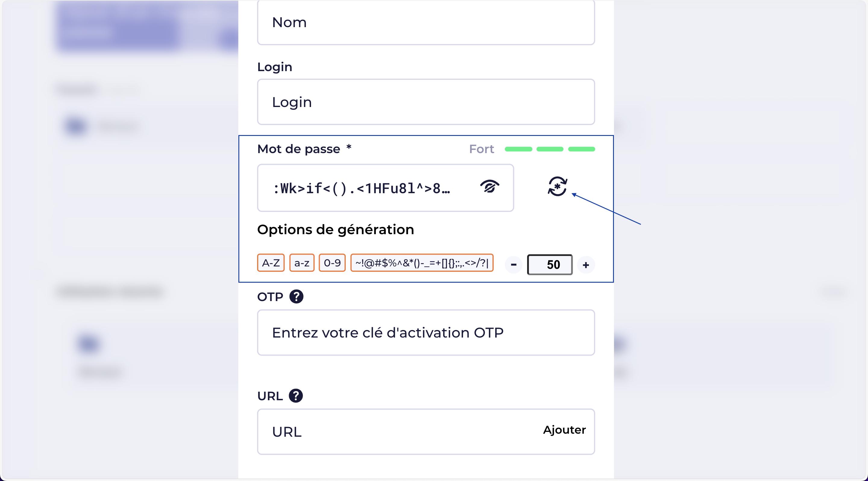Screen dimensions: 868x481
Task: Toggle the 0-9 digits option
Action: [x=332, y=263]
